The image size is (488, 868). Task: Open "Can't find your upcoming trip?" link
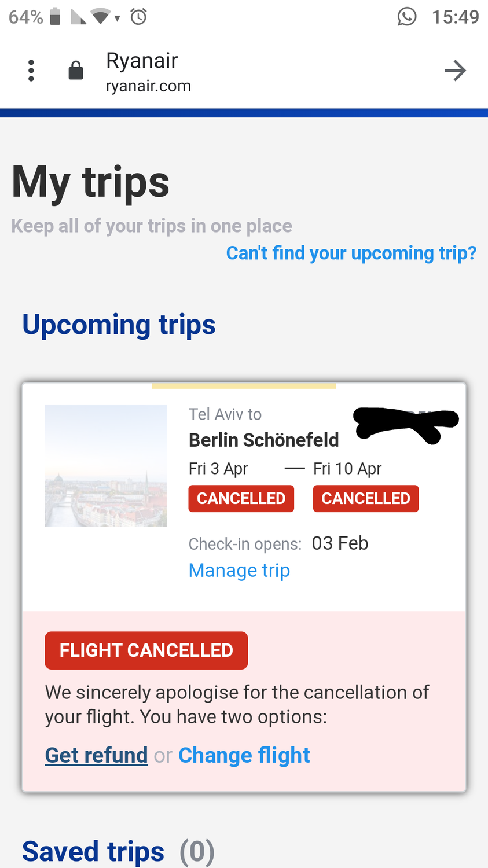coord(351,253)
